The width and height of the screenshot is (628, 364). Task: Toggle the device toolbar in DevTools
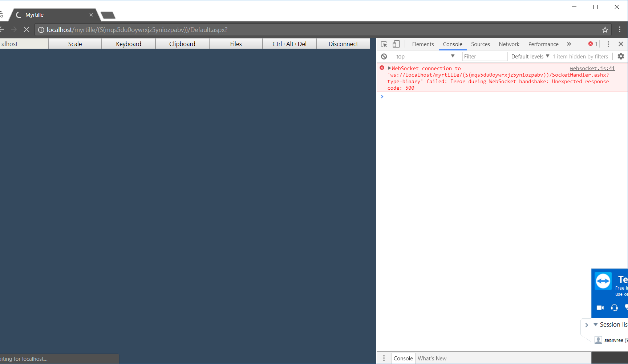[396, 44]
